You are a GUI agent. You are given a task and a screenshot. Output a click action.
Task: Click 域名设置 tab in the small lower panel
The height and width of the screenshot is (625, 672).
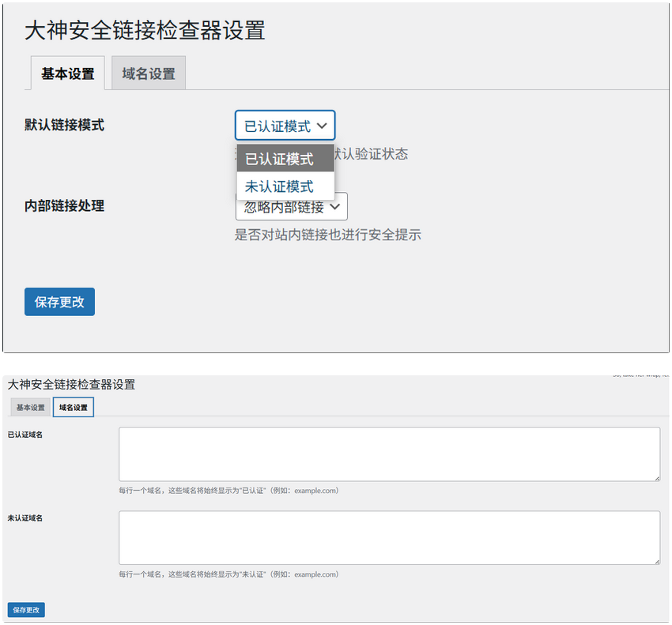click(x=74, y=408)
